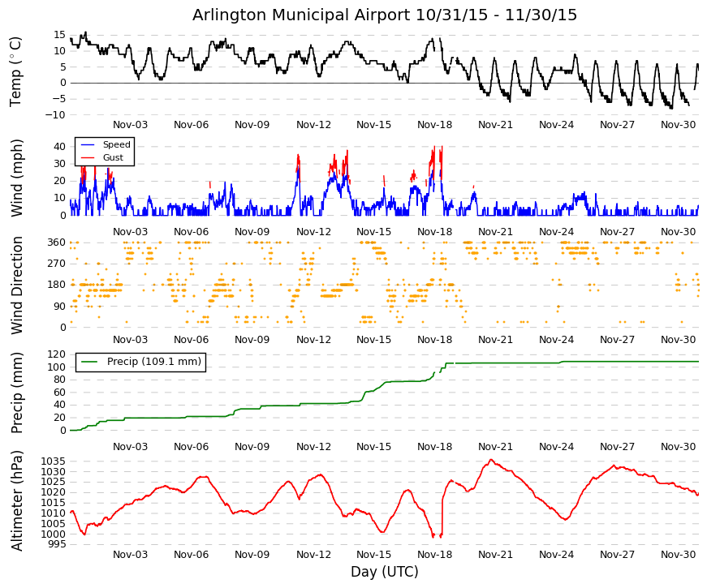Click Nov-30 tick under altimeter chart

[x=678, y=555]
